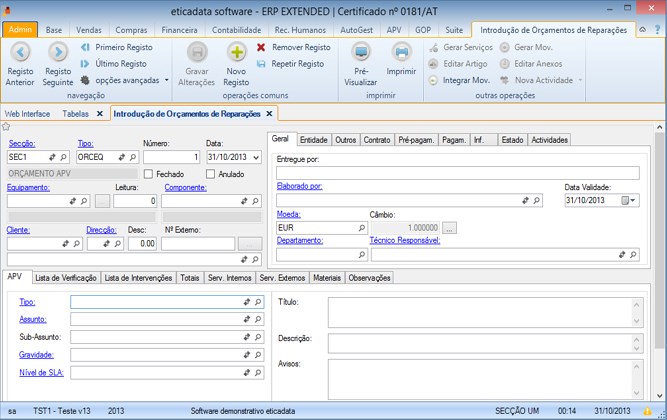The height and width of the screenshot is (420, 667).
Task: Select the Entidade tab
Action: pyautogui.click(x=313, y=140)
